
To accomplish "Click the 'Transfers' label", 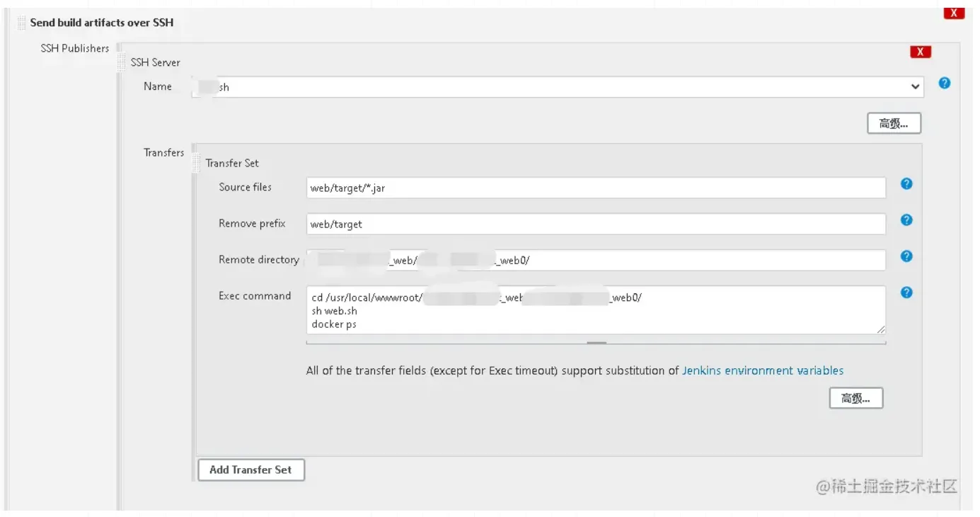I will 164,152.
